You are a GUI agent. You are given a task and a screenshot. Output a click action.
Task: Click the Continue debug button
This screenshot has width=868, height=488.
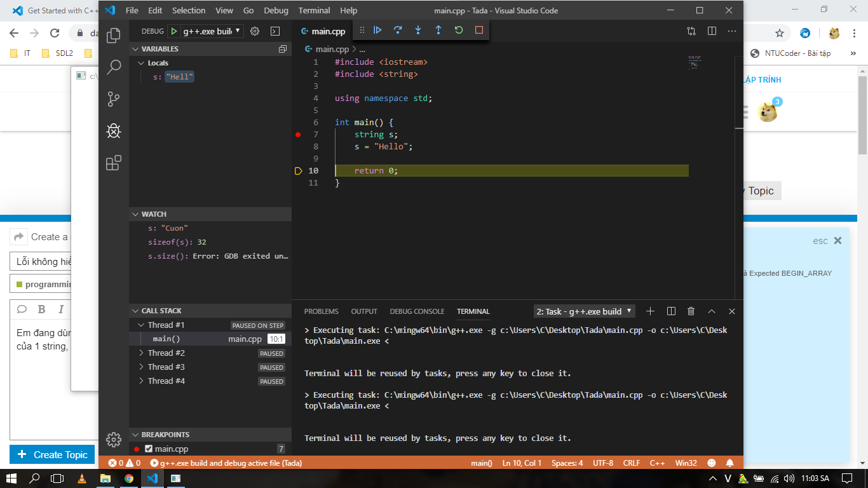[377, 30]
